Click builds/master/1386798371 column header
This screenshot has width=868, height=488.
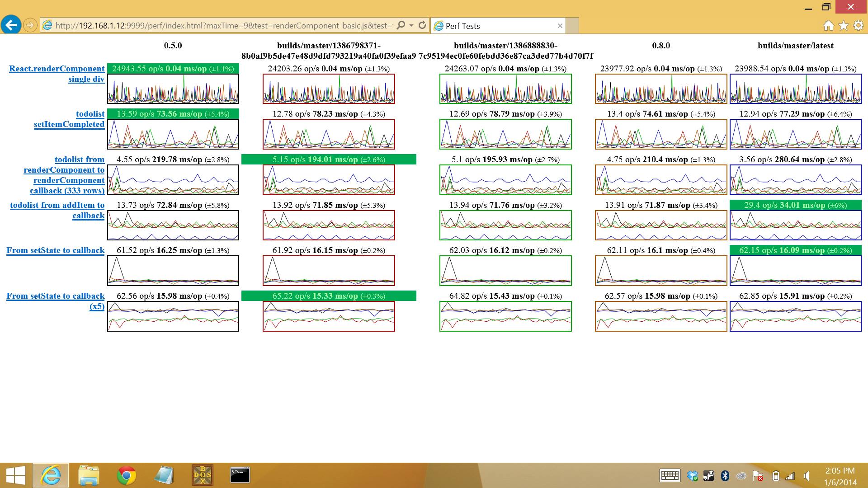(329, 51)
